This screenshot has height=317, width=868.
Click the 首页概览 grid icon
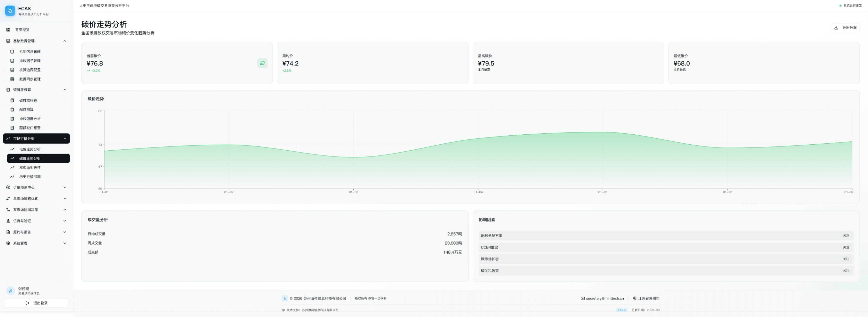tap(8, 30)
